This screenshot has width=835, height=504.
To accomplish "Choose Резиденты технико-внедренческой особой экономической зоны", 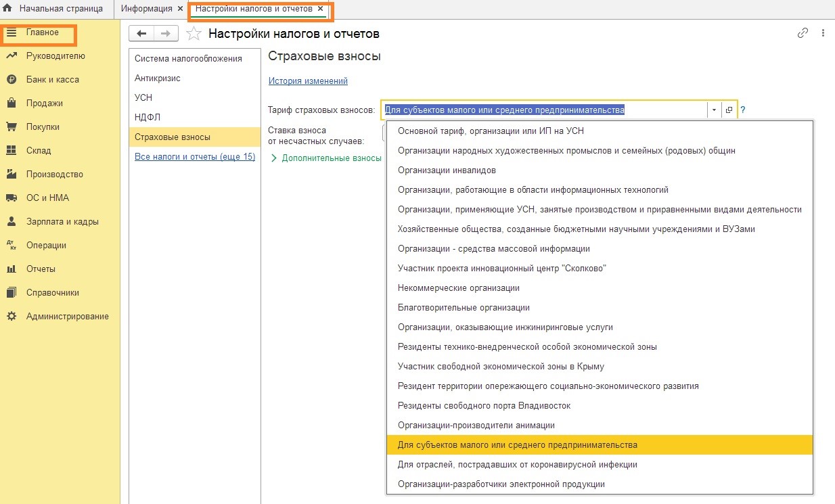I will 600,347.
